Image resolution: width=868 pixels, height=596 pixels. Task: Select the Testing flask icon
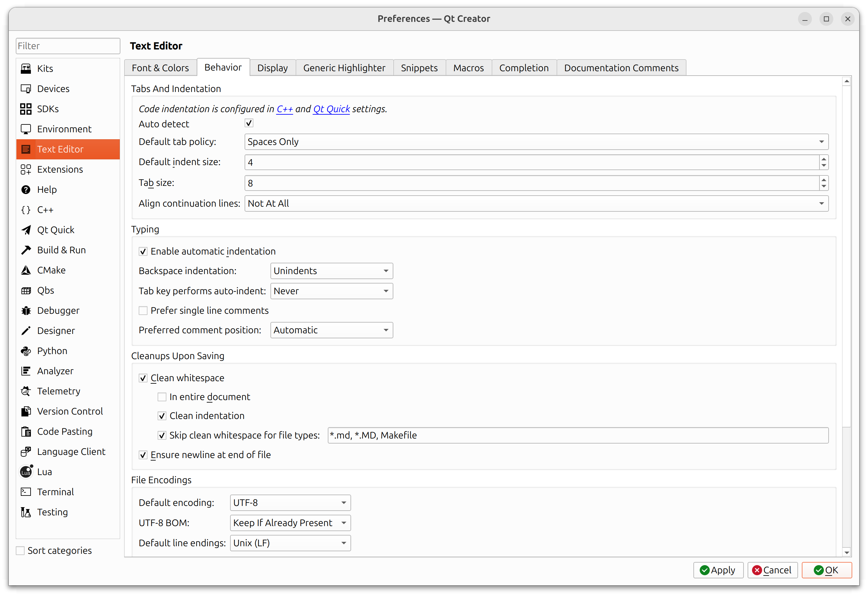click(x=26, y=512)
